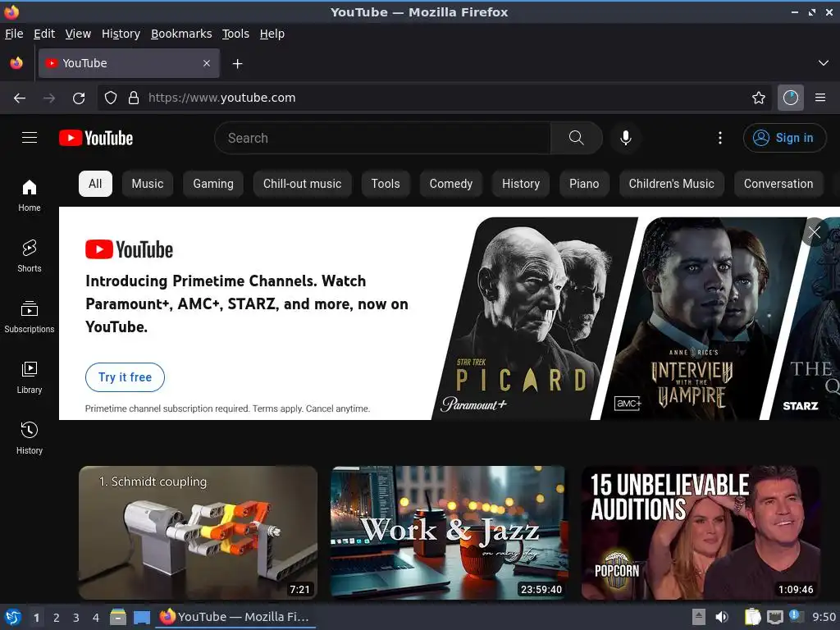Open the YouTube hamburger guide menu
The image size is (840, 630).
[30, 138]
